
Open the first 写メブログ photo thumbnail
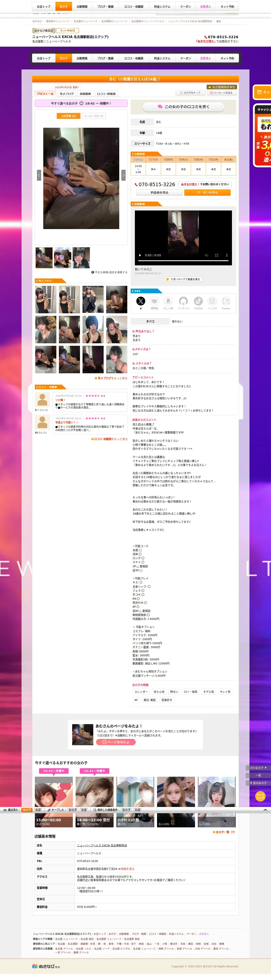[x=46, y=299]
